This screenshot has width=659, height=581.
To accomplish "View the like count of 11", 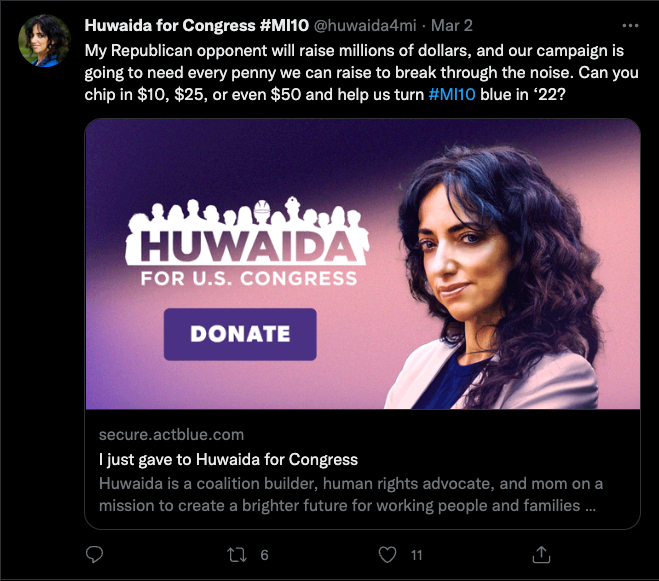I will 416,555.
